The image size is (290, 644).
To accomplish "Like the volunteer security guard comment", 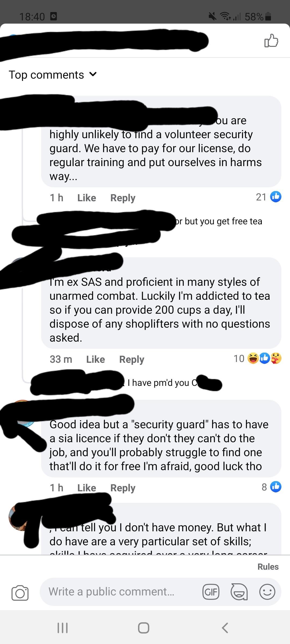I will point(86,198).
